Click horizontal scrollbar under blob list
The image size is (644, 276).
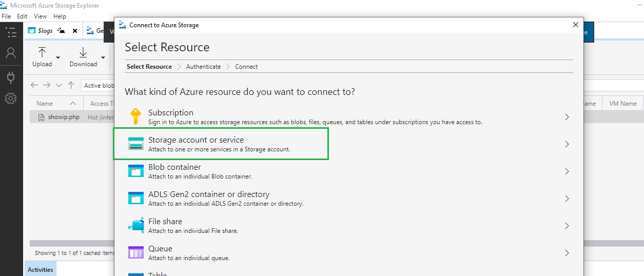72,243
